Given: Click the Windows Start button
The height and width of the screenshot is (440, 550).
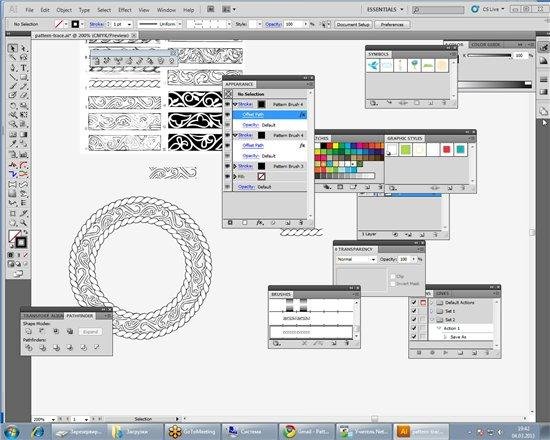Looking at the screenshot, I should [11, 431].
